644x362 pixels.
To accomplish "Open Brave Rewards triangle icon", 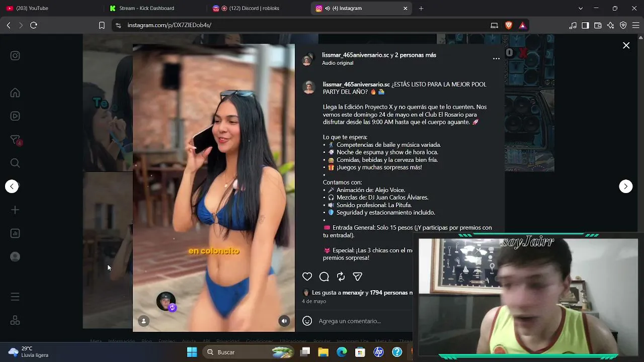I will 523,25.
